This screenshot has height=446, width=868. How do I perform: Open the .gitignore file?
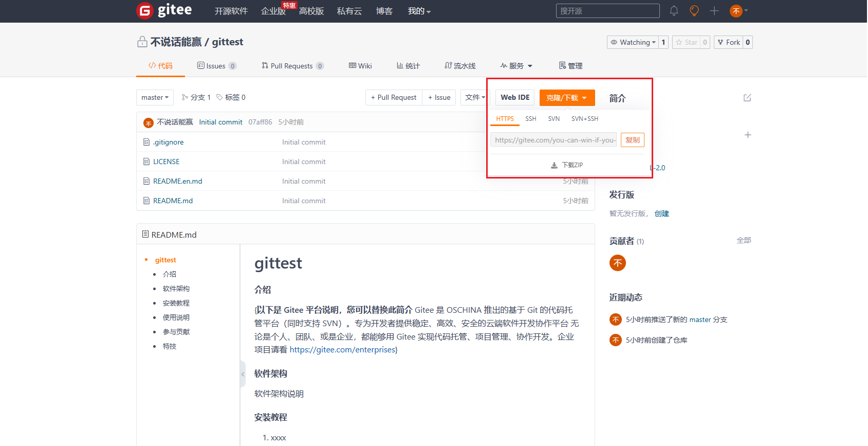[168, 142]
